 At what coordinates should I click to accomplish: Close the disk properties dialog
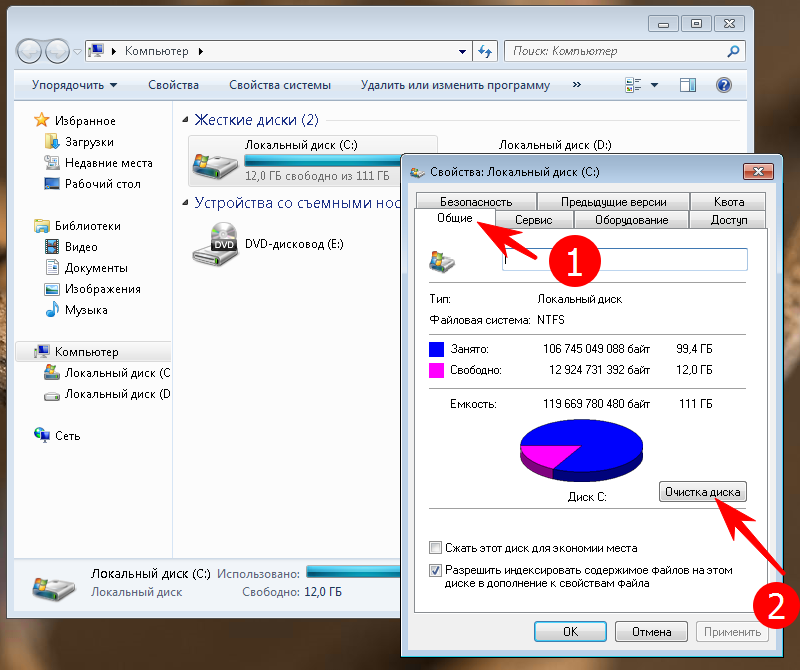coord(758,171)
